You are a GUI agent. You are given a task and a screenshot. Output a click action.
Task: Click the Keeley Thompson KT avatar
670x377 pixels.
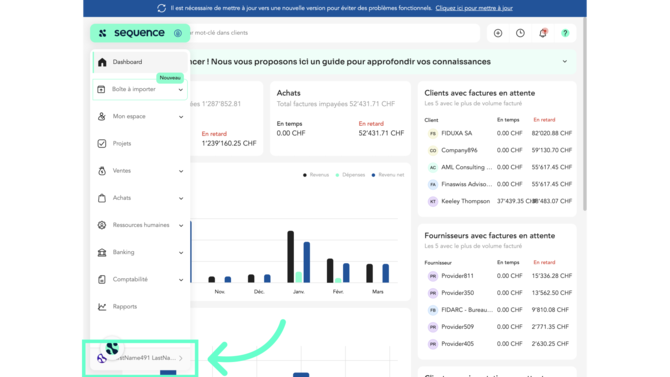433,201
